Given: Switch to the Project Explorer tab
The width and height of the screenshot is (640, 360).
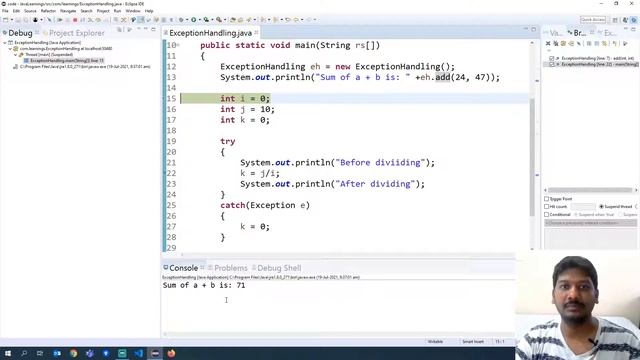Looking at the screenshot, I should [73, 33].
